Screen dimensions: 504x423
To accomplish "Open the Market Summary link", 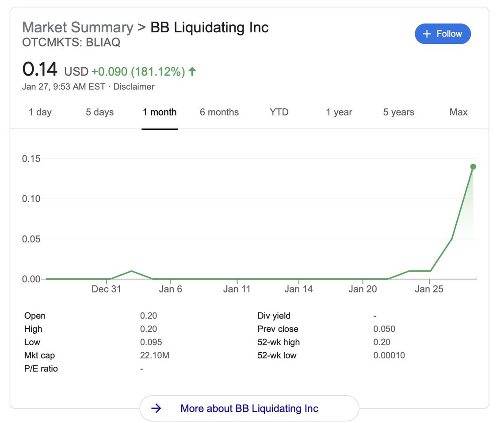I will pyautogui.click(x=77, y=27).
